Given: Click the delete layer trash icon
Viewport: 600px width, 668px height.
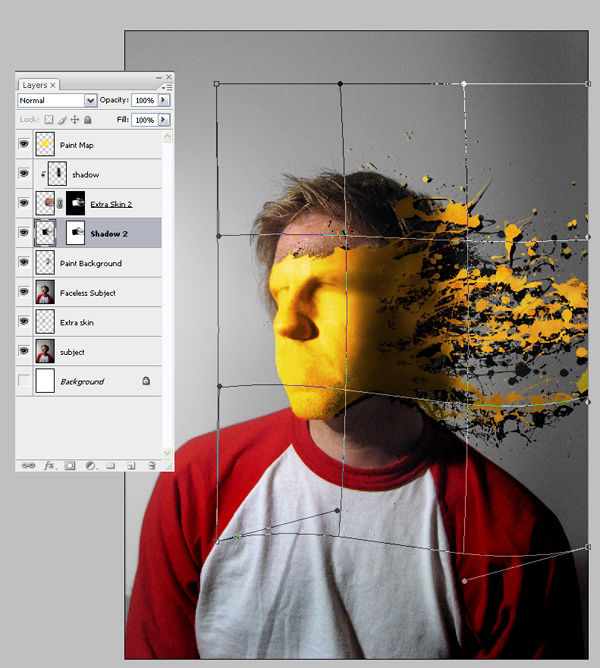Looking at the screenshot, I should (152, 466).
